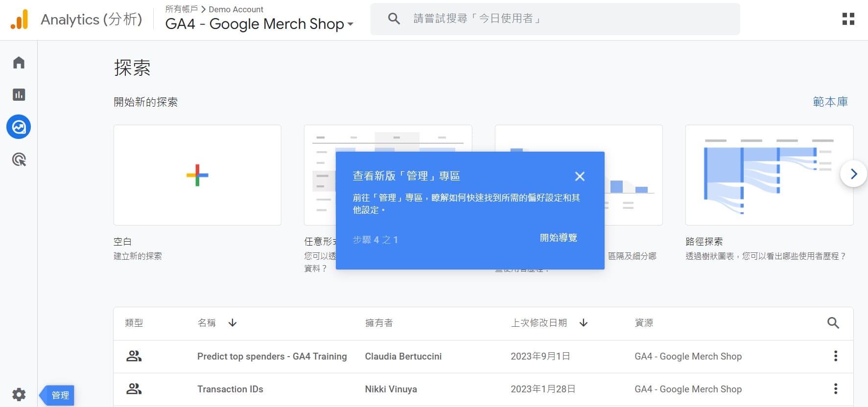
Task: Click the 2023年1月28日 date cell
Action: click(x=543, y=389)
